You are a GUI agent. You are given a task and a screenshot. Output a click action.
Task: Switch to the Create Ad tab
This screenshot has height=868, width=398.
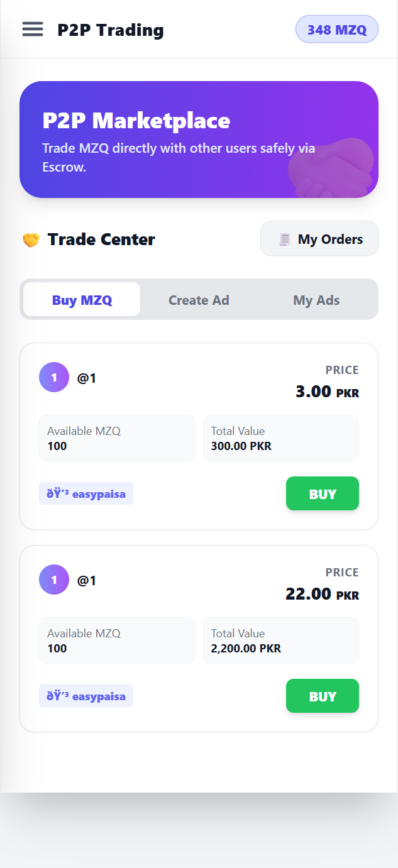pyautogui.click(x=199, y=300)
